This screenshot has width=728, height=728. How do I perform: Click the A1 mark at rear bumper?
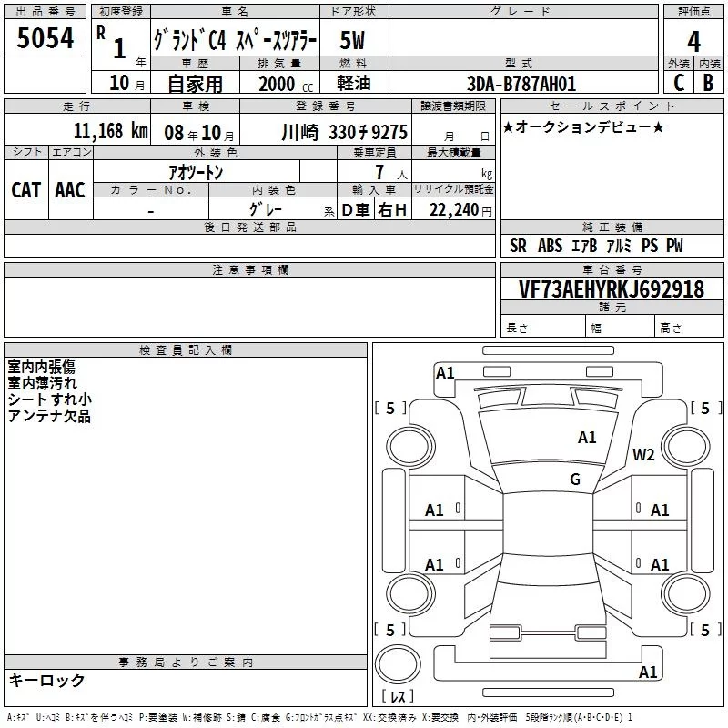tap(648, 672)
